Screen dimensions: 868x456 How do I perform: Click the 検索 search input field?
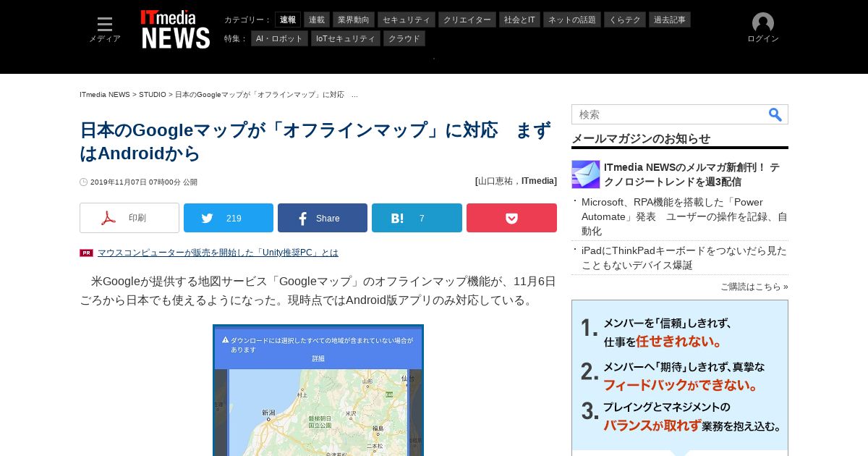(x=669, y=114)
